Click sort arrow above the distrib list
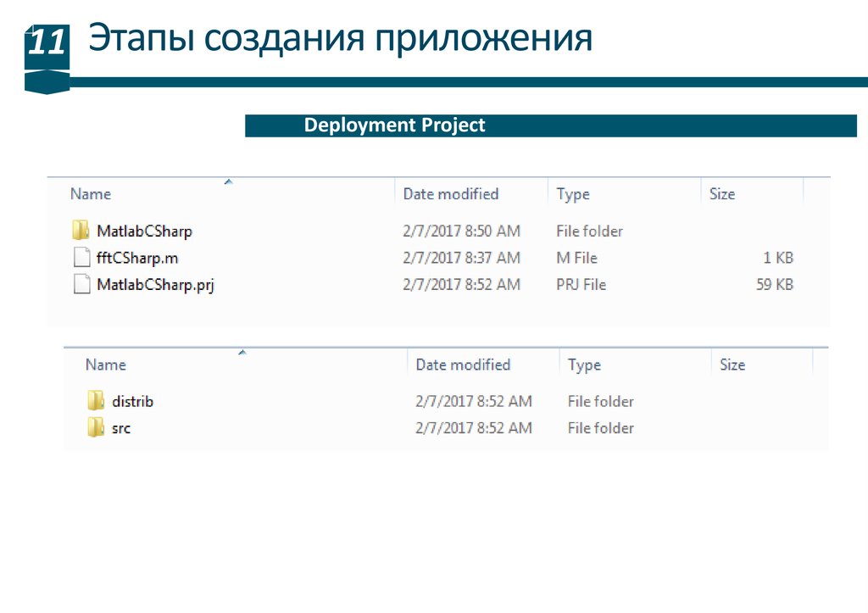 click(x=242, y=352)
